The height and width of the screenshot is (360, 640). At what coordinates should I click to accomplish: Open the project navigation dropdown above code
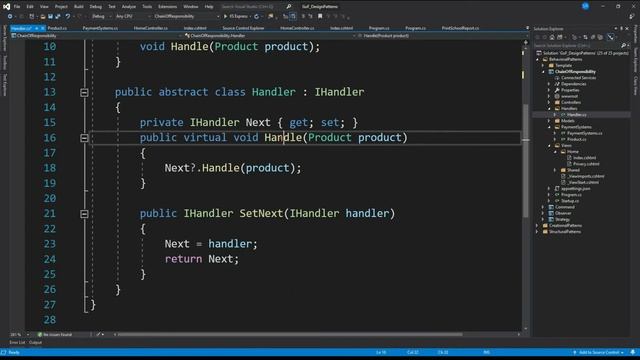pos(96,36)
